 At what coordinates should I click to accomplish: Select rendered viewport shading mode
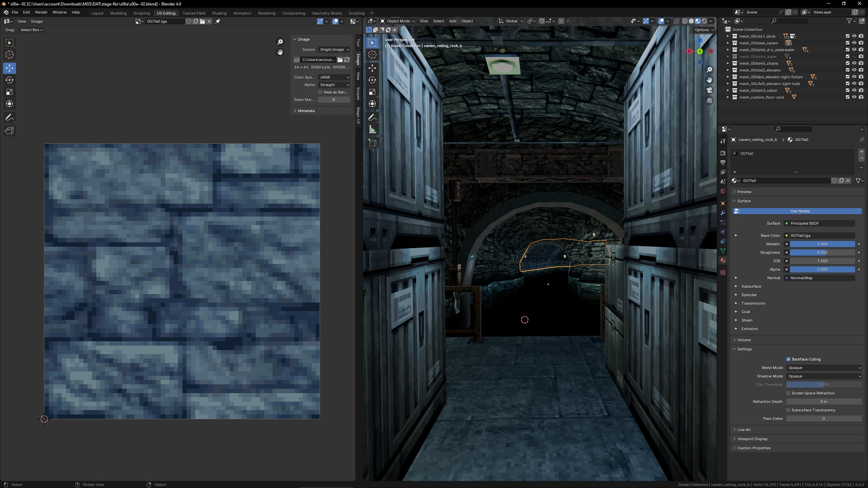[704, 21]
